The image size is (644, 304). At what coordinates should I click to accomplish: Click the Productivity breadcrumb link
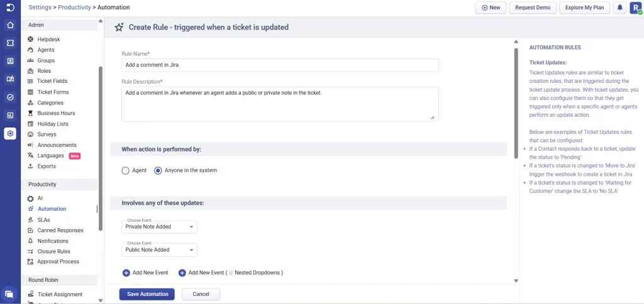(x=74, y=8)
